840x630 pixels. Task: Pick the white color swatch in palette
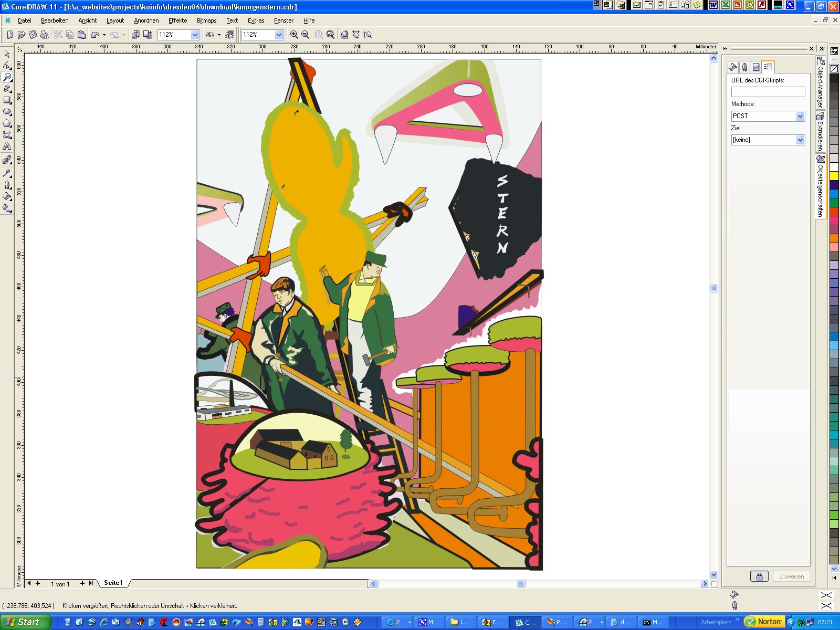coord(834,167)
